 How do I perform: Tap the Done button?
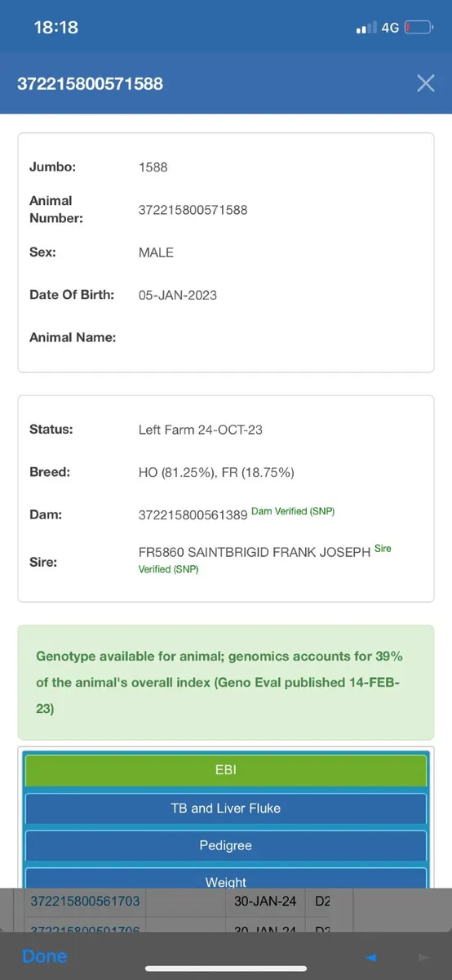pos(45,956)
